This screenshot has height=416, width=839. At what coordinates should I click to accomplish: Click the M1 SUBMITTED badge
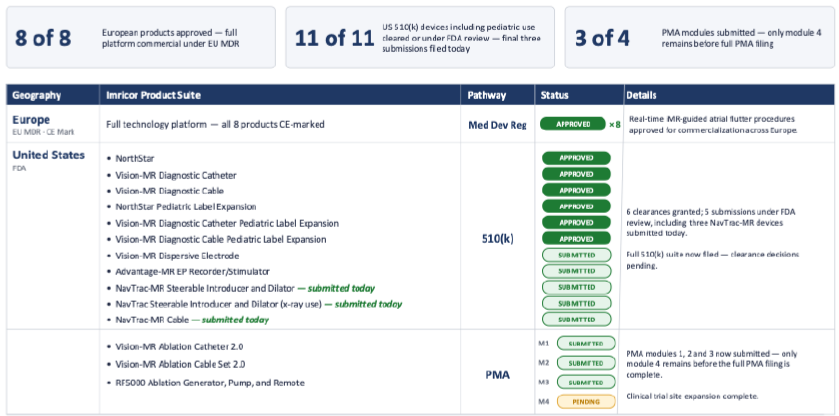pyautogui.click(x=586, y=344)
